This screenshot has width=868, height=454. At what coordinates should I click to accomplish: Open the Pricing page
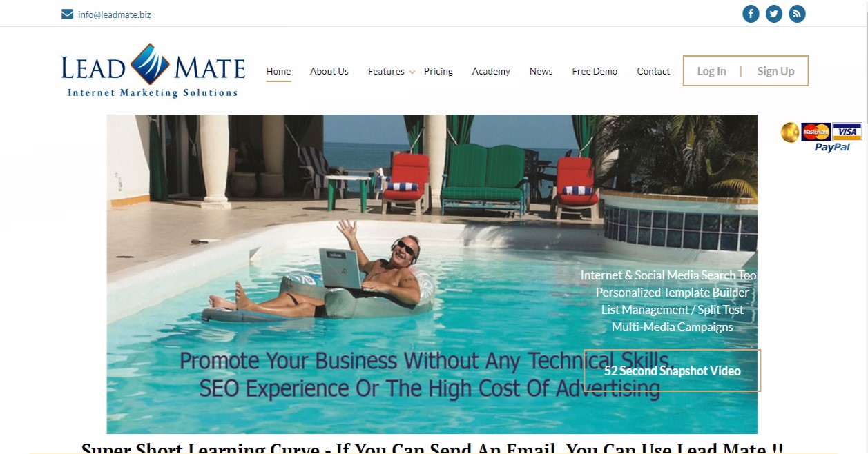[x=438, y=71]
